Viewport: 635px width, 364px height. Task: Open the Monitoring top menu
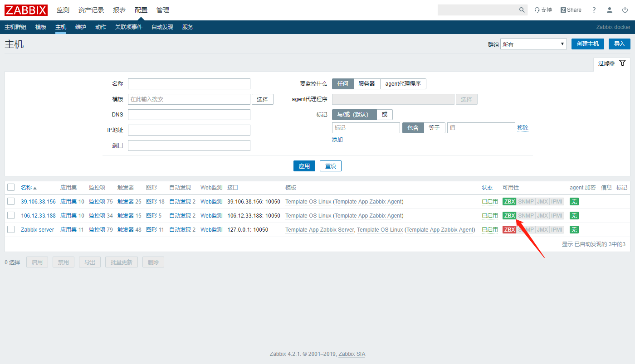pyautogui.click(x=63, y=10)
